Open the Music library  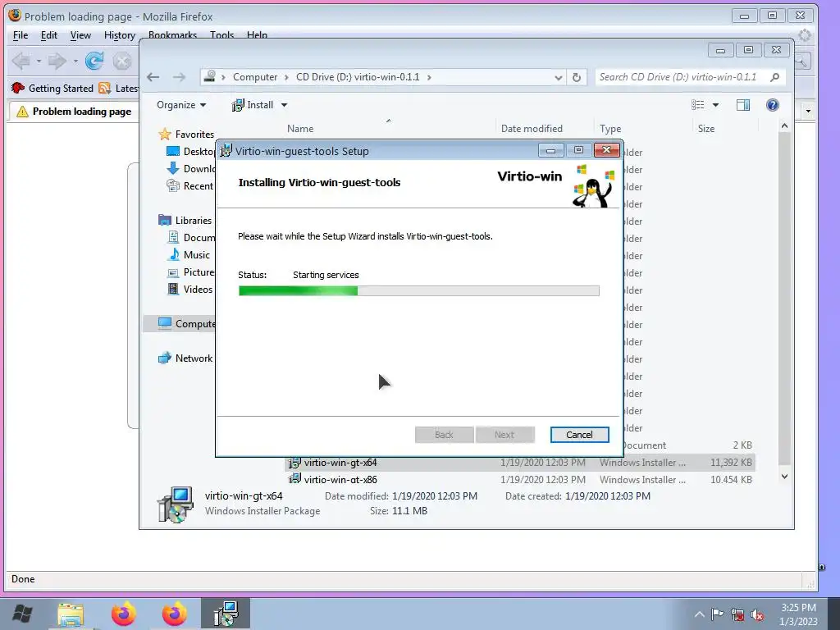pyautogui.click(x=188, y=254)
